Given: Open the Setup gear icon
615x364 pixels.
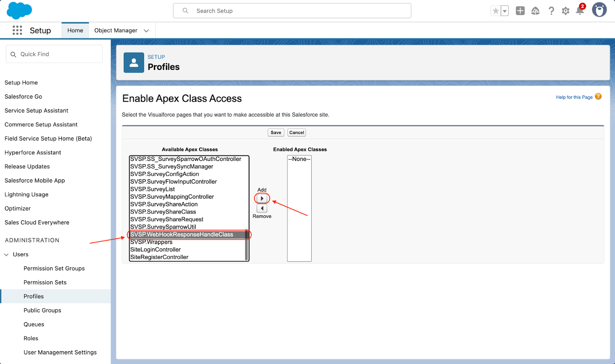Looking at the screenshot, I should pos(565,11).
